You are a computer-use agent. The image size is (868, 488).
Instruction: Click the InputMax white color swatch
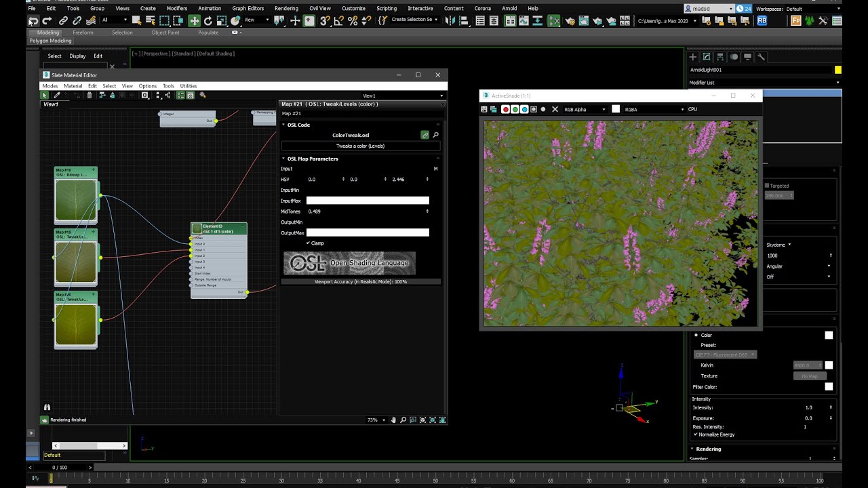tap(368, 201)
